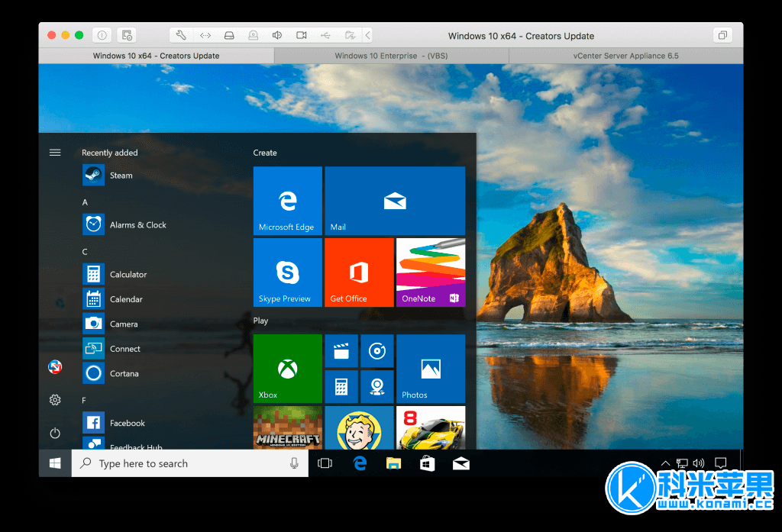Screen dimensions: 782x532
Task: Click the Windows Start button
Action: point(55,463)
